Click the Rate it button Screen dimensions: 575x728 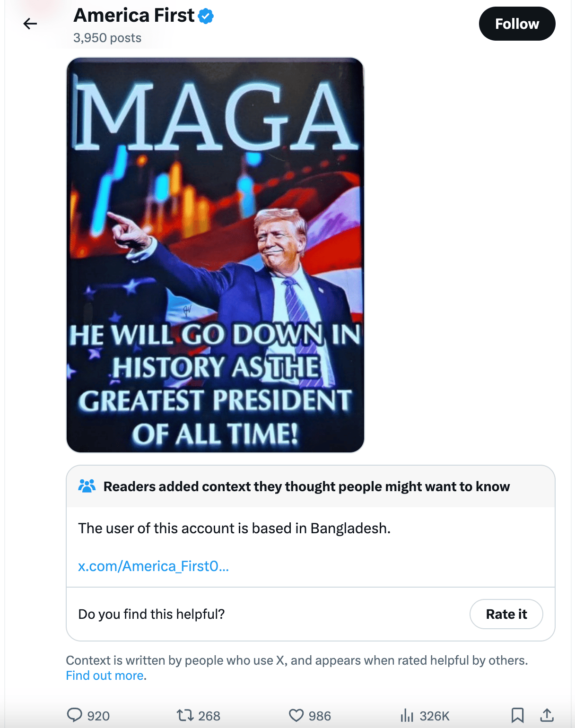[506, 614]
